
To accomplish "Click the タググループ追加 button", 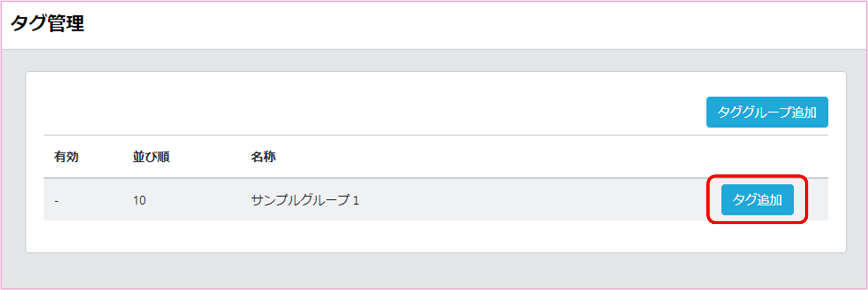I will coord(767,112).
